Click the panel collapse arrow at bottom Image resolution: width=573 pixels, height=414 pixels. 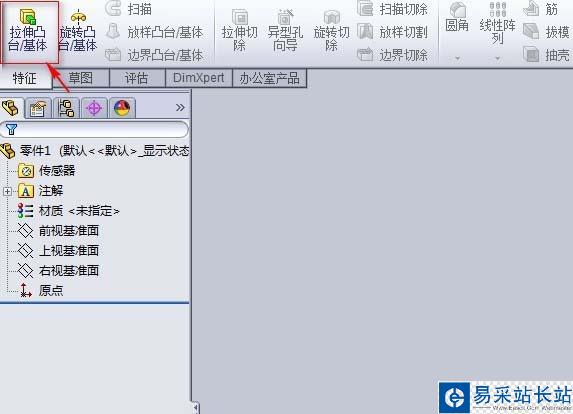[196, 407]
